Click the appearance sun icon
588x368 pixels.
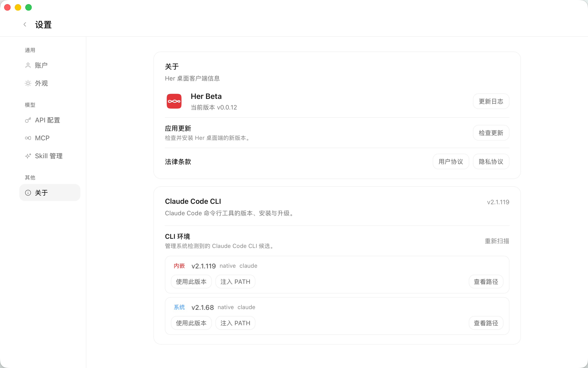coord(28,83)
